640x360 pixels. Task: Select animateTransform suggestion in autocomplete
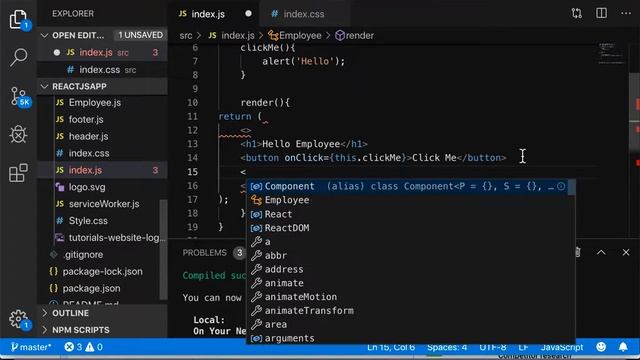click(410, 311)
